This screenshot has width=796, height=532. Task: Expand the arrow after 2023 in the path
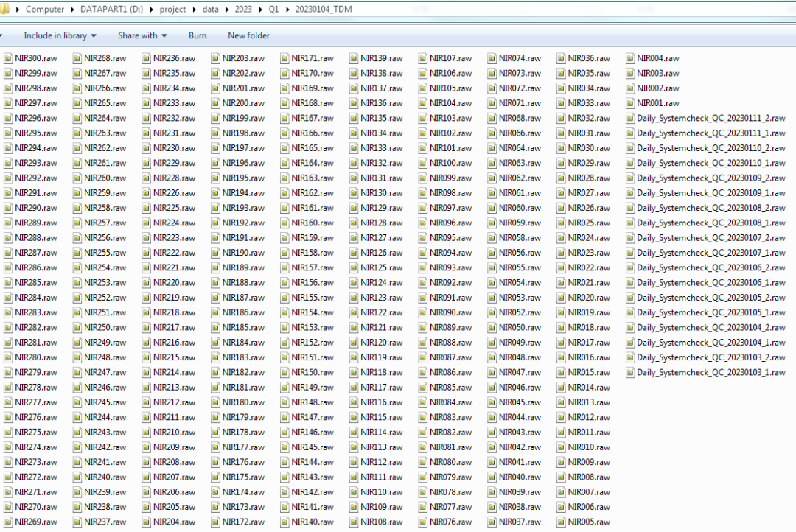coord(260,9)
